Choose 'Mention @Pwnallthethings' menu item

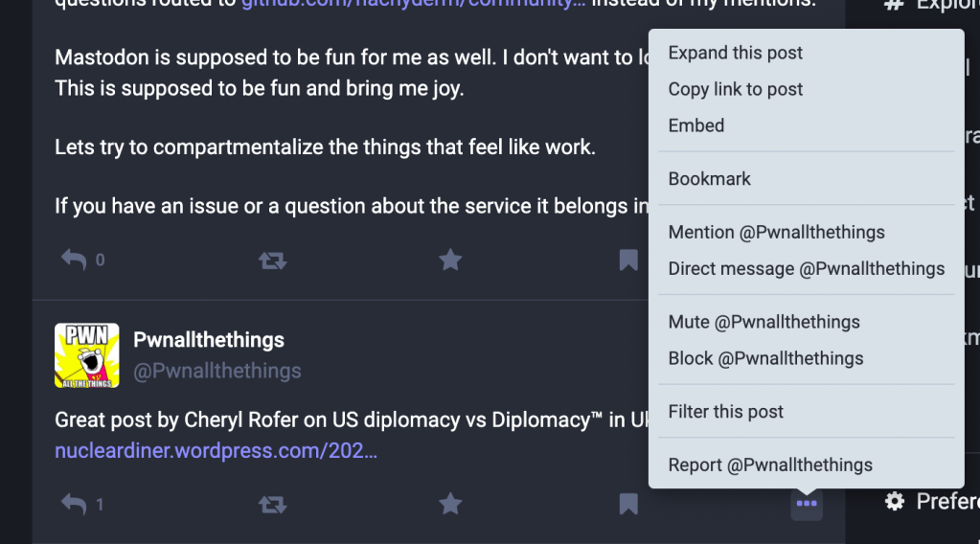tap(777, 233)
